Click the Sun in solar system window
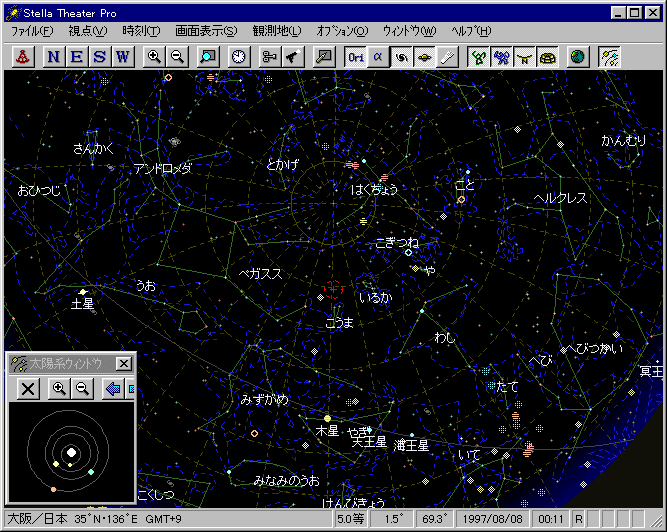 71,452
